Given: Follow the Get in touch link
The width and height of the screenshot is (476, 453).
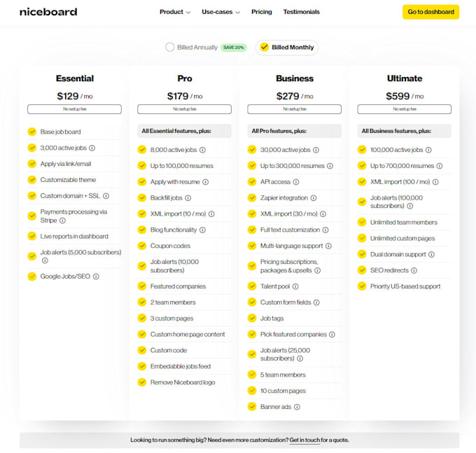Looking at the screenshot, I should tap(304, 440).
